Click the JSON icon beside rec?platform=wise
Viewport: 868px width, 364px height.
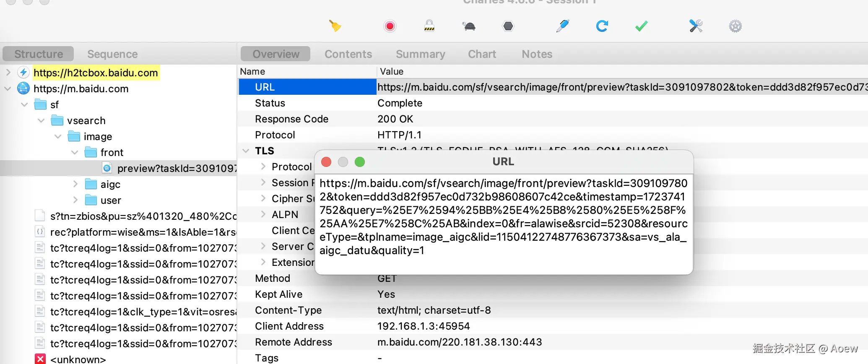[40, 232]
